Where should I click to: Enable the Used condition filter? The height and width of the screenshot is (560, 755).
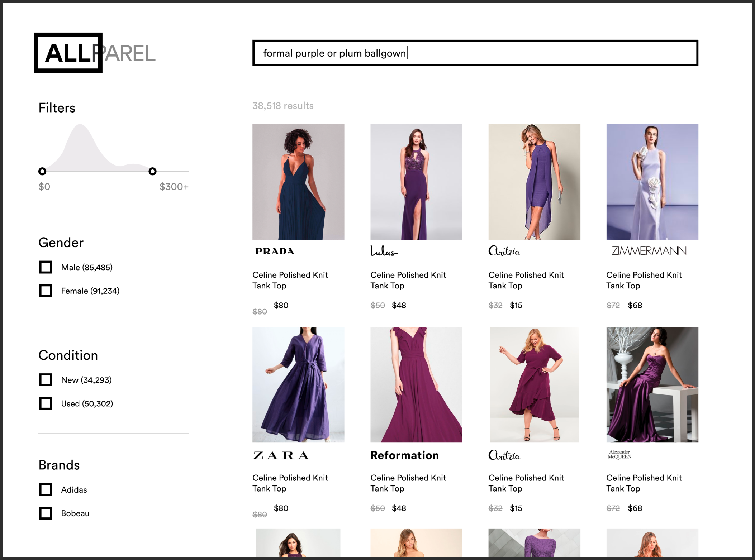point(46,403)
